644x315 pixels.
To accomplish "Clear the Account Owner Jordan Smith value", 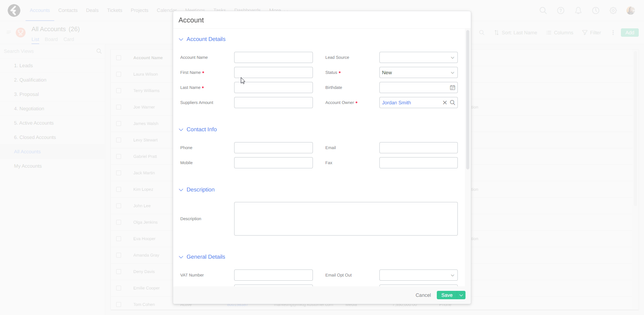I will pyautogui.click(x=445, y=103).
